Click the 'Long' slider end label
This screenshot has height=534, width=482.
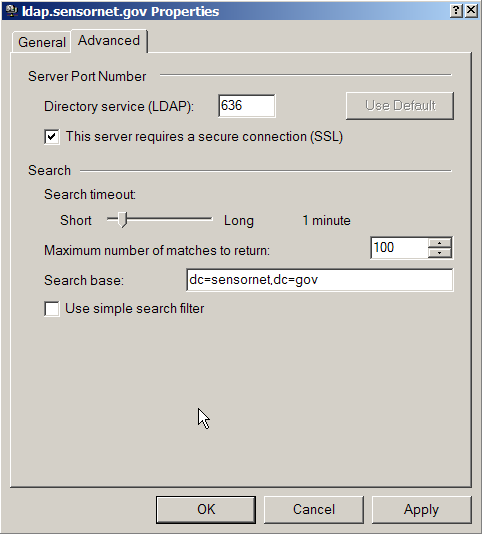click(x=238, y=221)
